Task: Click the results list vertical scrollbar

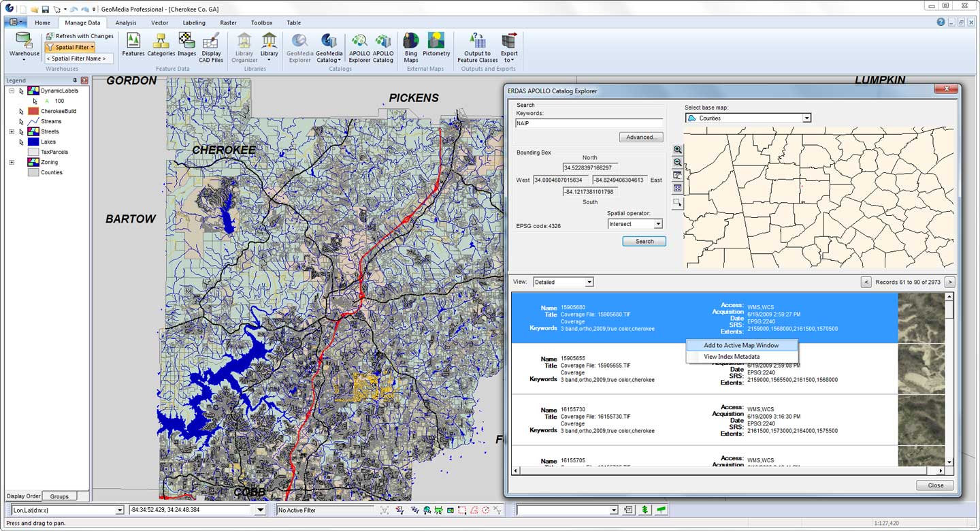Action: tap(950, 379)
